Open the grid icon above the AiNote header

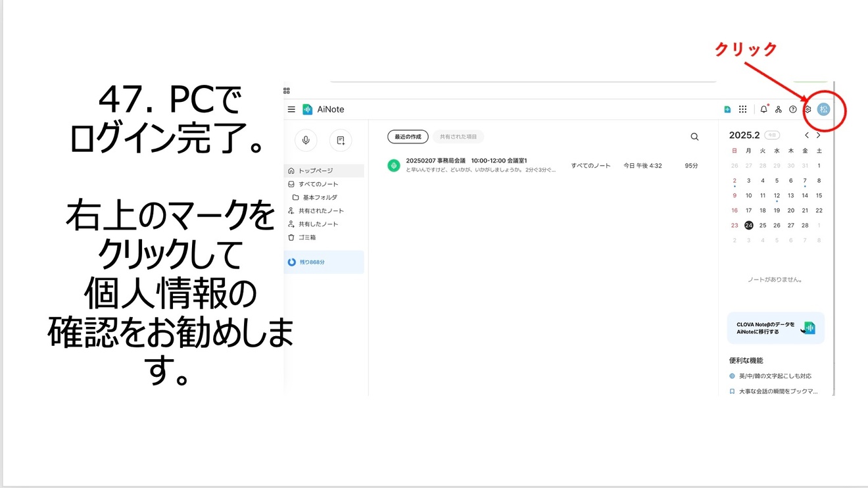pyautogui.click(x=287, y=91)
